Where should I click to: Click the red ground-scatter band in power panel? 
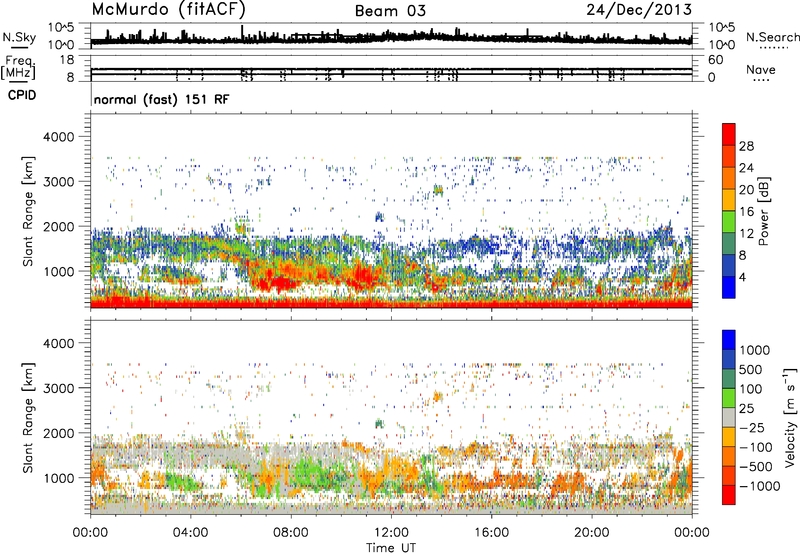point(391,304)
